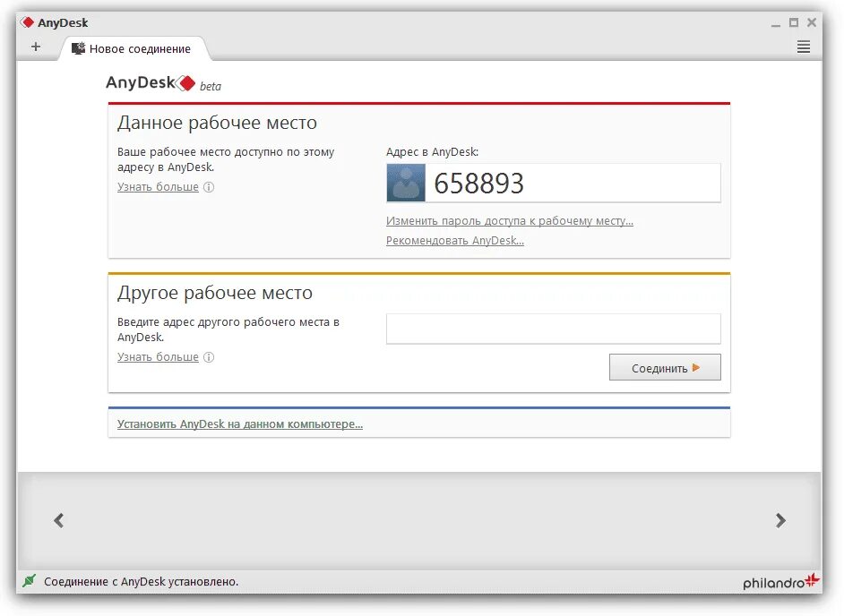The height and width of the screenshot is (616, 844).
Task: Open Изменить пароль доступа link
Action: [509, 220]
